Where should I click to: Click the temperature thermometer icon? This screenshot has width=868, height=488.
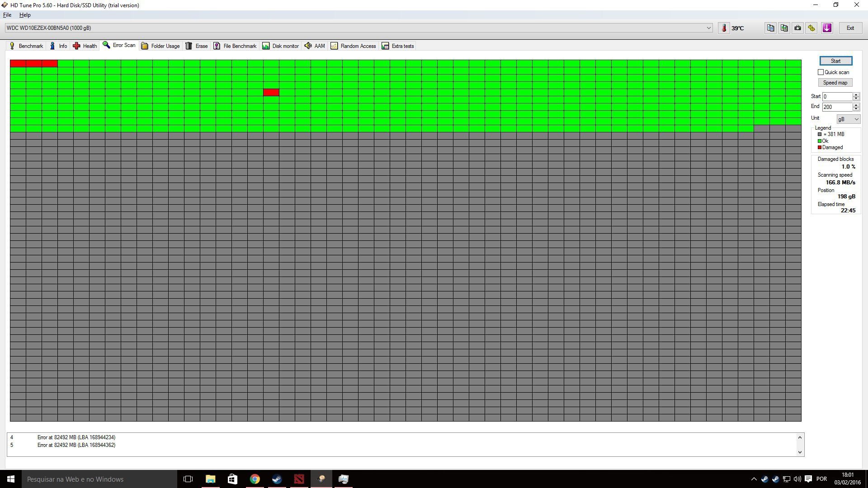click(724, 28)
